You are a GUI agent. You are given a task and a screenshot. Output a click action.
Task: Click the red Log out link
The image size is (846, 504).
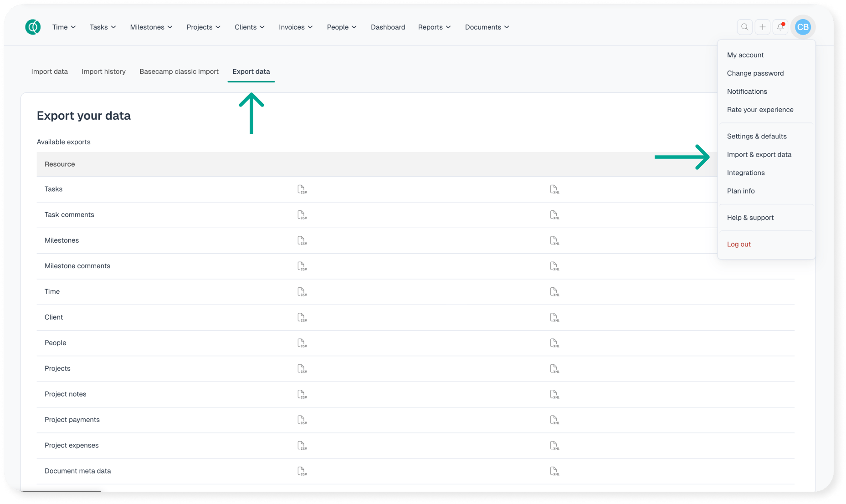(738, 244)
